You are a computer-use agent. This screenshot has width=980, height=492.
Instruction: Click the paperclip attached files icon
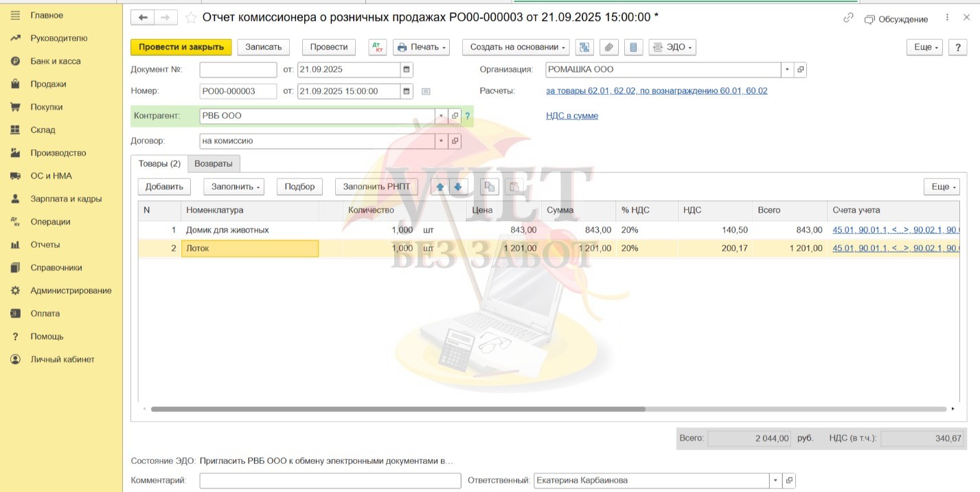coord(608,47)
